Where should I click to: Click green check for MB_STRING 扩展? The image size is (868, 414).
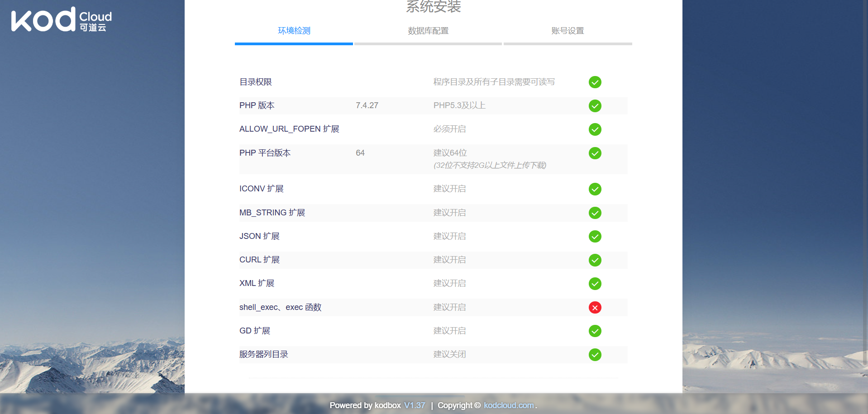[595, 213]
